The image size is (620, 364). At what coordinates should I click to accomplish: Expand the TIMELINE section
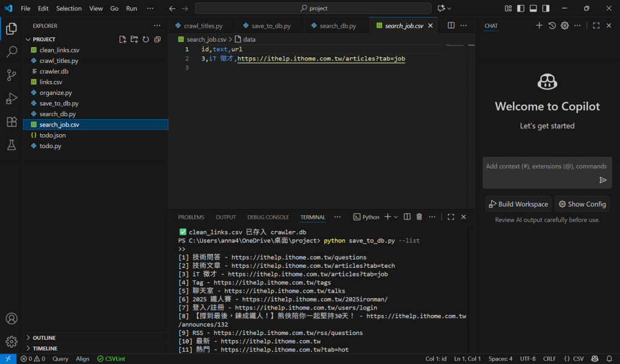[x=45, y=349]
